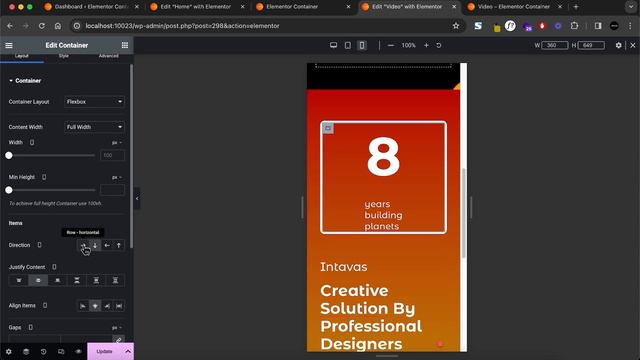The height and width of the screenshot is (360, 640).
Task: Reload the browser page
Action: point(42,26)
